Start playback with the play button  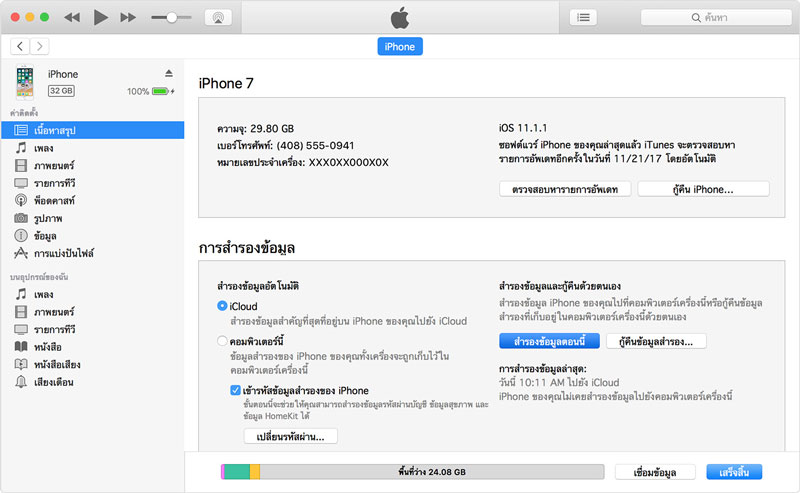(x=101, y=17)
